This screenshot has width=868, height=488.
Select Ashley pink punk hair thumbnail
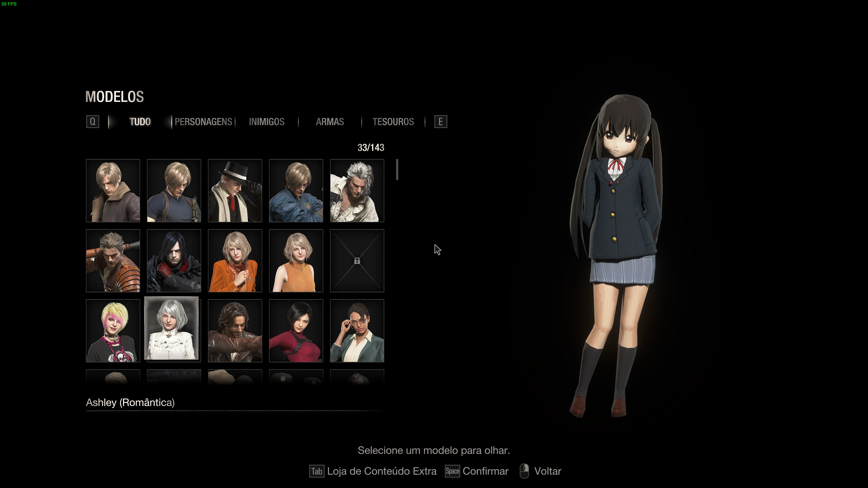tap(113, 331)
